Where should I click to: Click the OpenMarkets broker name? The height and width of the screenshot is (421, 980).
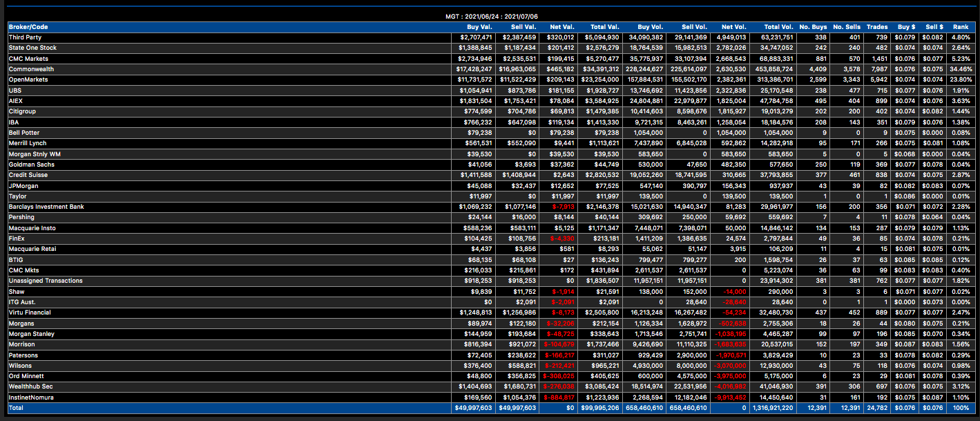(27, 79)
